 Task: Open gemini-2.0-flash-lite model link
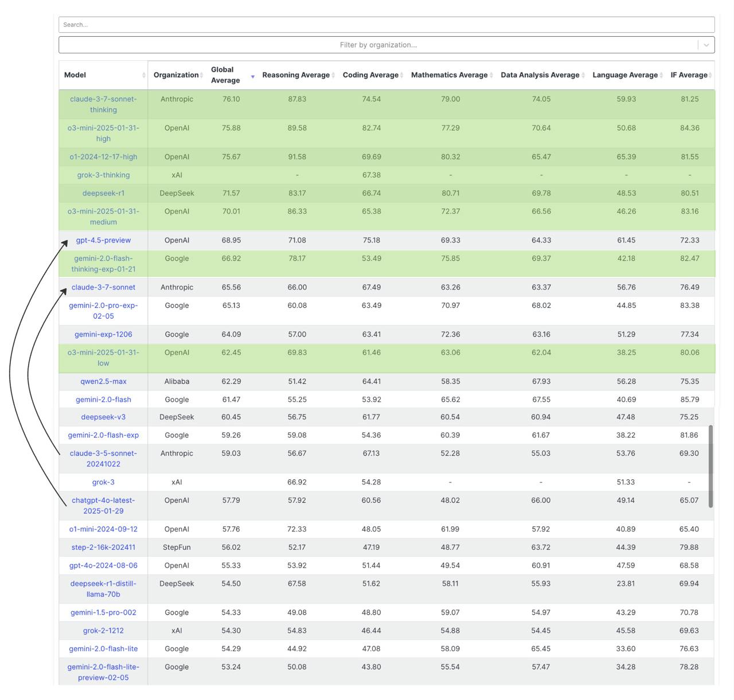click(103, 649)
